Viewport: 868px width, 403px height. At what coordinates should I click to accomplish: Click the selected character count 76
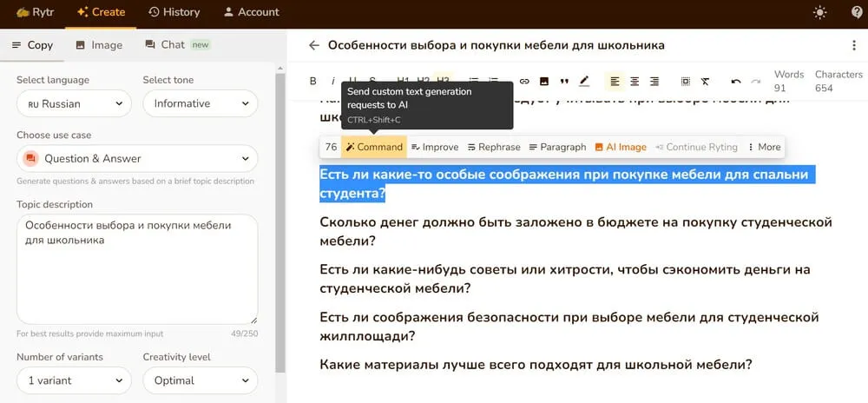pos(331,147)
